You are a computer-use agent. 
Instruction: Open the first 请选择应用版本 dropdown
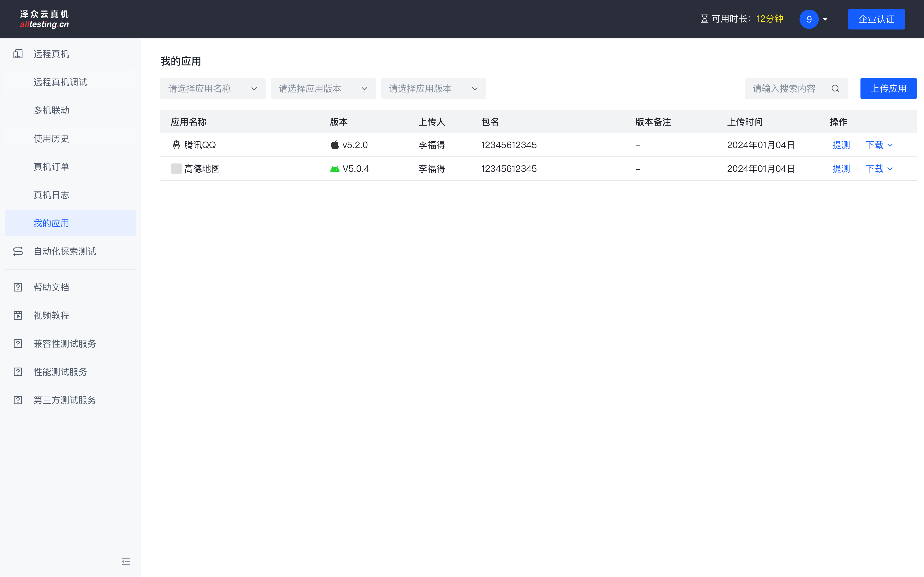click(x=323, y=88)
